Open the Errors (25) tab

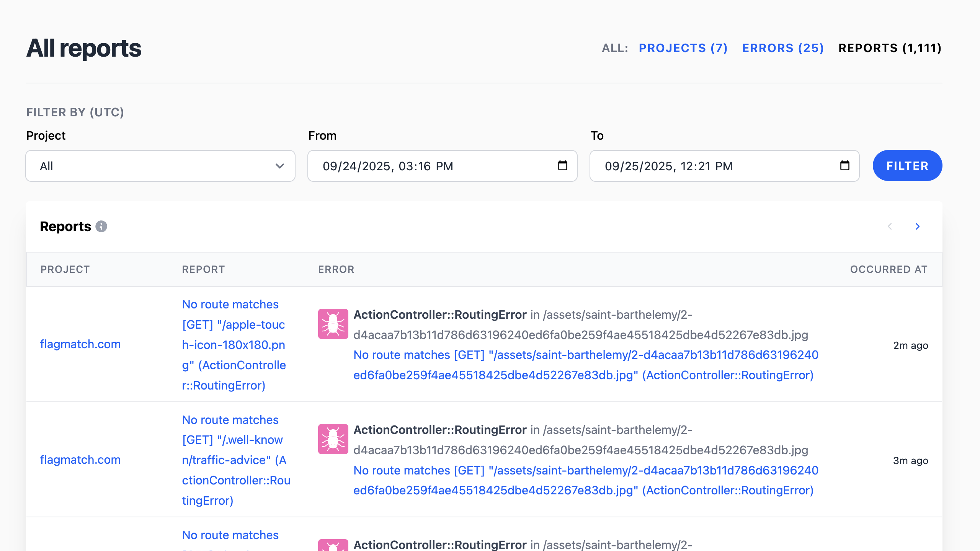point(783,48)
